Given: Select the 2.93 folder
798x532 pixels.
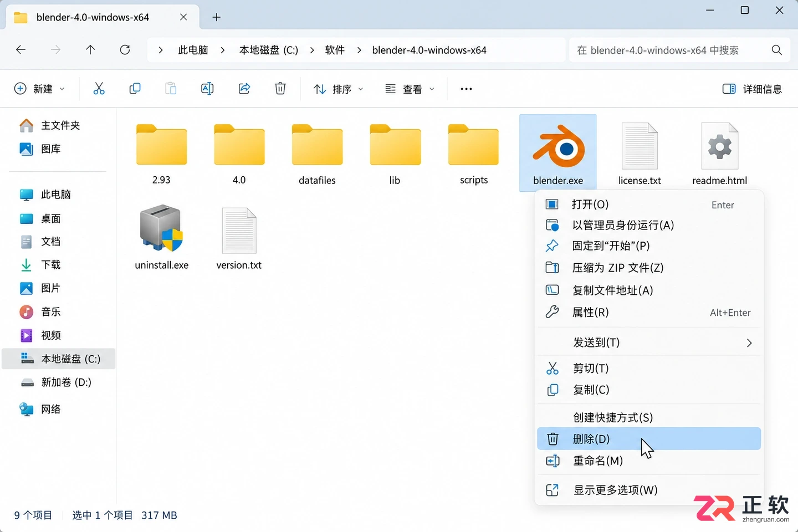Looking at the screenshot, I should (x=161, y=153).
